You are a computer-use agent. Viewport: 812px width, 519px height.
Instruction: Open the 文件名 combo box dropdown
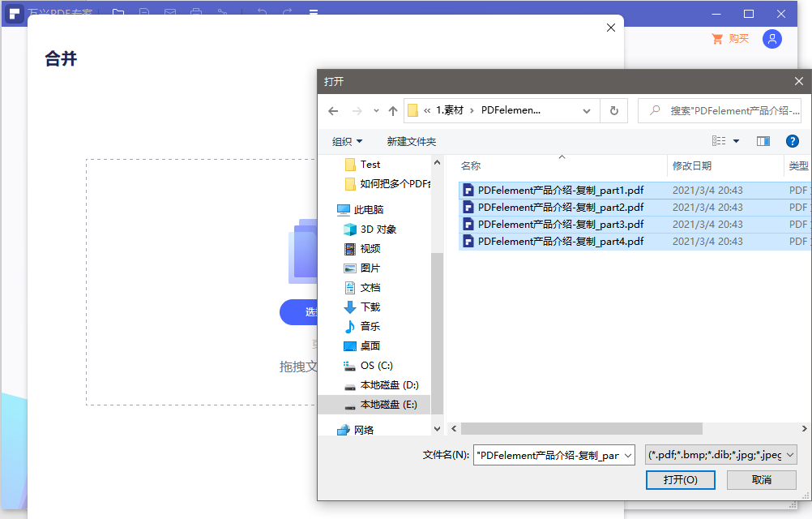coord(626,455)
